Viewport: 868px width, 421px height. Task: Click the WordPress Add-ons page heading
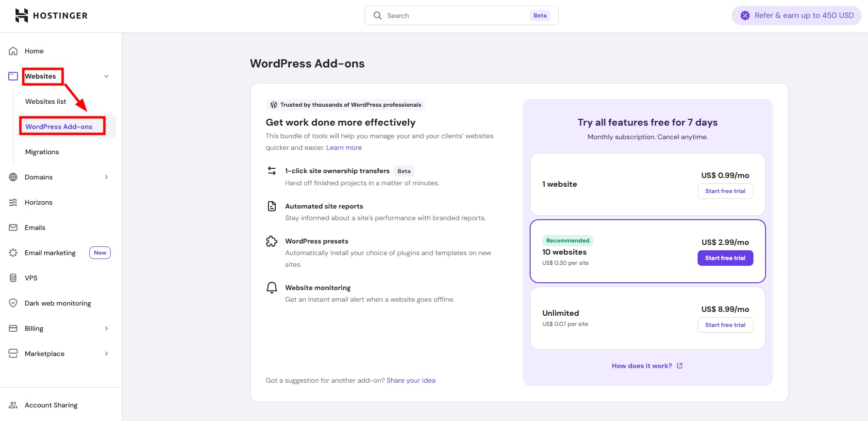point(307,64)
